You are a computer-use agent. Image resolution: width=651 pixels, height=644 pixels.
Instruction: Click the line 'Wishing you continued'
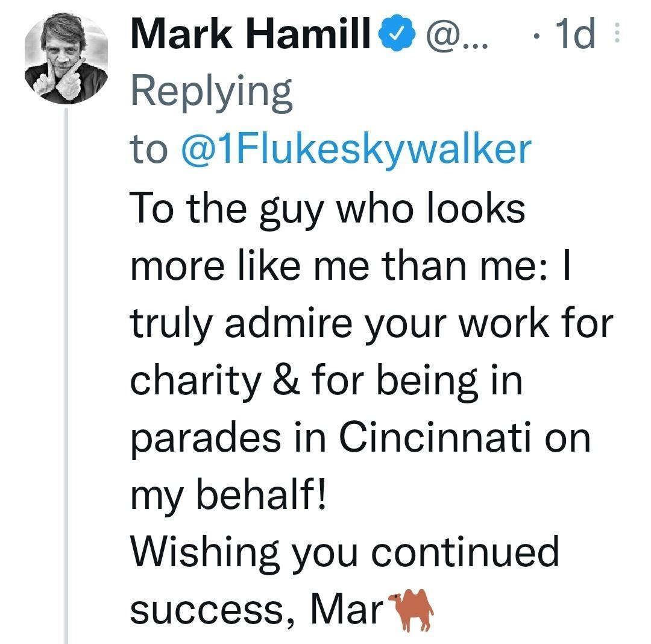(345, 552)
